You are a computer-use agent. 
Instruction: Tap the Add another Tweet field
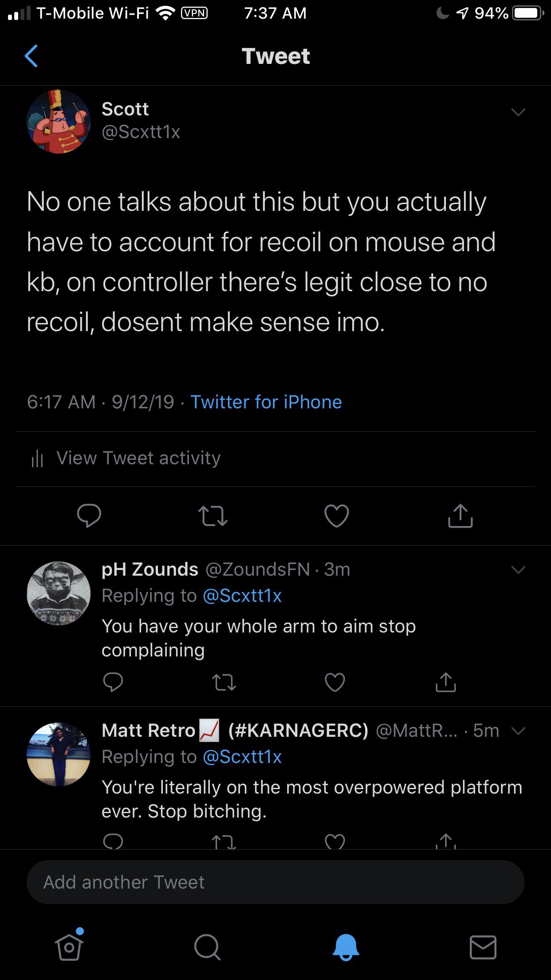pos(275,882)
